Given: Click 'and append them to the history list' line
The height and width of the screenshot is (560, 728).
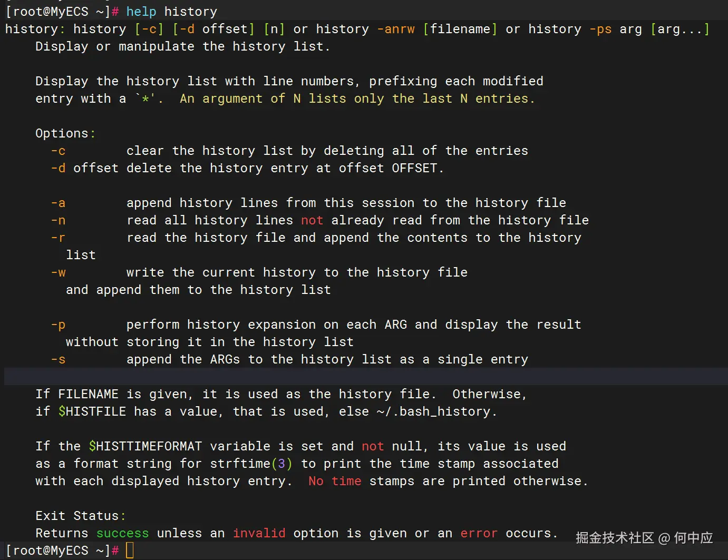Looking at the screenshot, I should (x=198, y=290).
